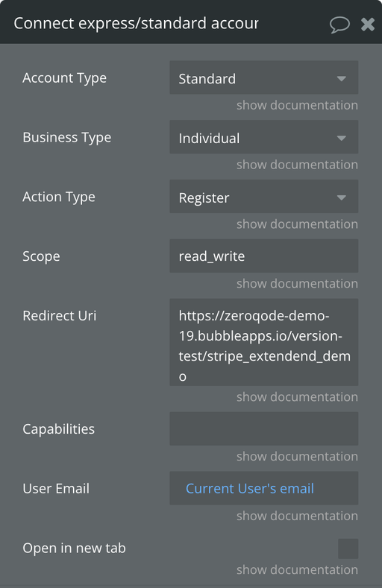382x588 pixels.
Task: Show documentation under Redirect Uri
Action: pyautogui.click(x=297, y=396)
